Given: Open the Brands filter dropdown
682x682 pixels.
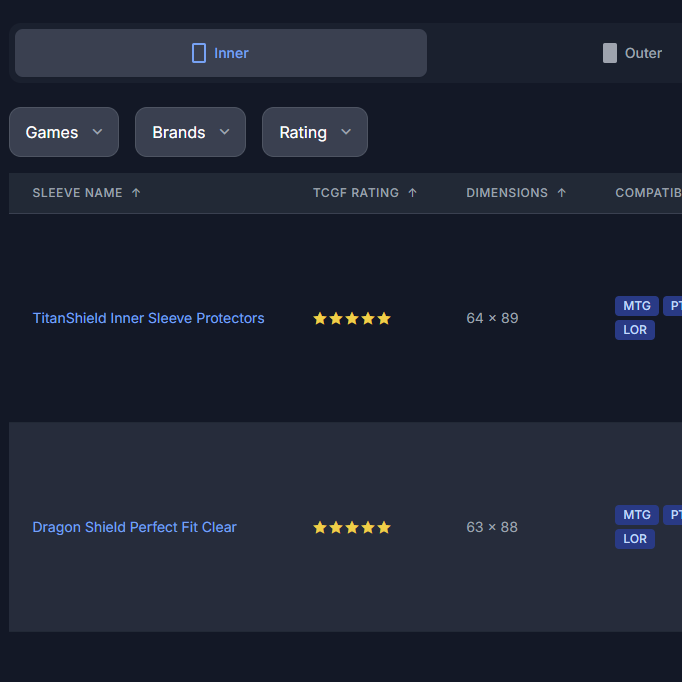Looking at the screenshot, I should click(x=190, y=132).
